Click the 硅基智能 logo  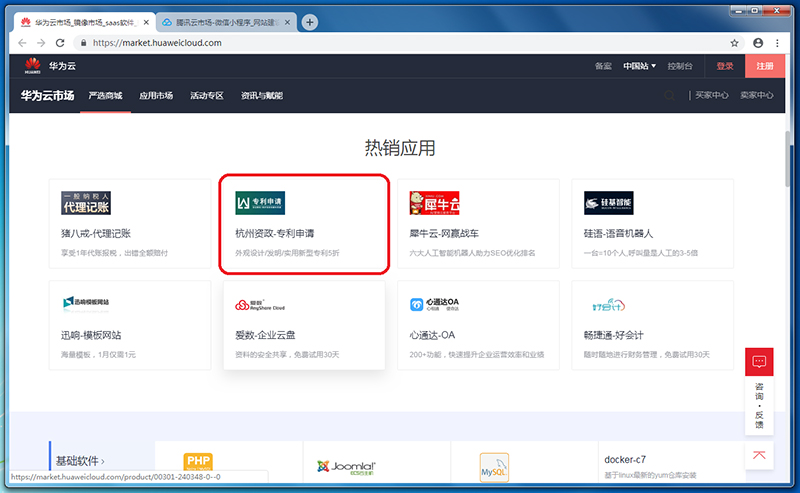(609, 203)
